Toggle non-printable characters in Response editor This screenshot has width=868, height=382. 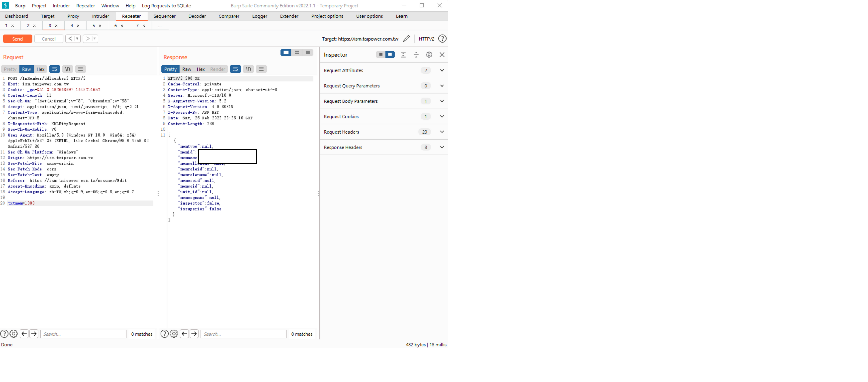(248, 69)
